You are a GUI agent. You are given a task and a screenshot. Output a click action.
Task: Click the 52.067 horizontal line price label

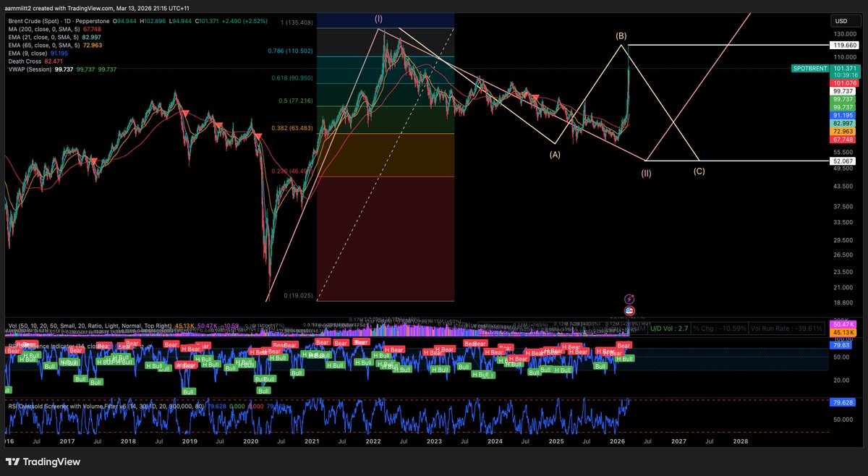tap(844, 161)
